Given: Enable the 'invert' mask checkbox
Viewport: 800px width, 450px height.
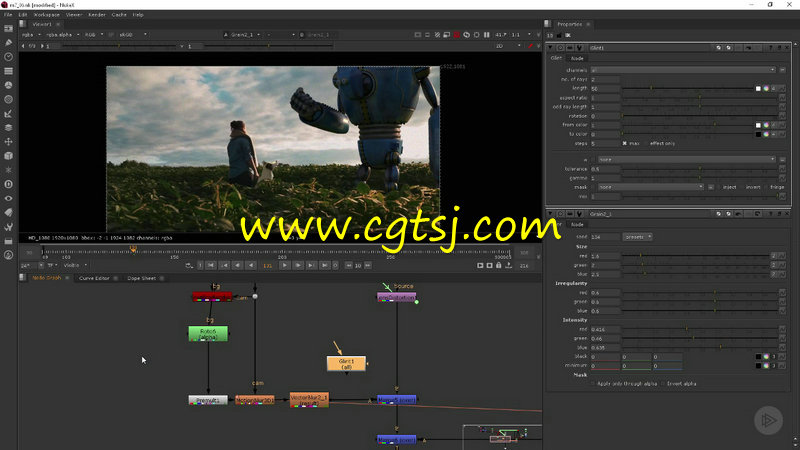Looking at the screenshot, I should 743,187.
